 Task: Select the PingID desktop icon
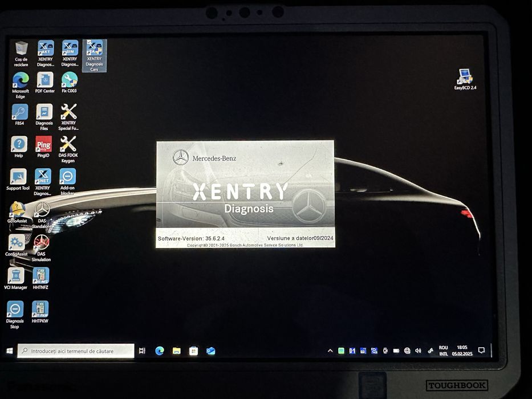(43, 147)
